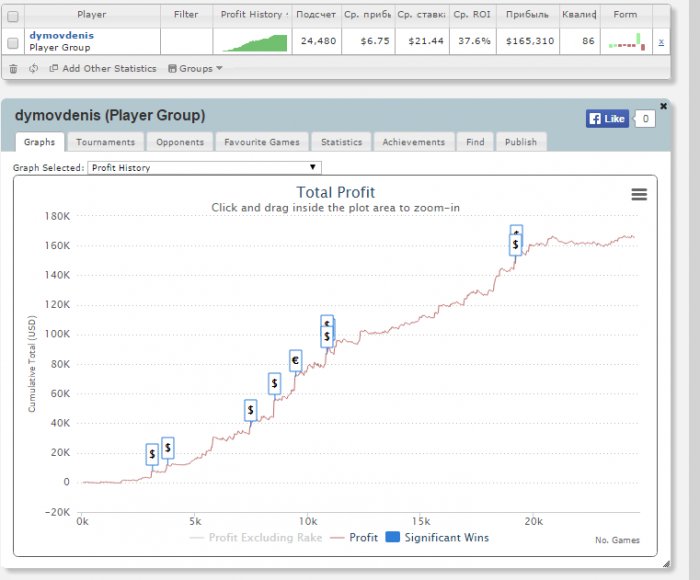Open the dymovdenis player link
Image resolution: width=700 pixels, height=580 pixels.
(x=62, y=35)
